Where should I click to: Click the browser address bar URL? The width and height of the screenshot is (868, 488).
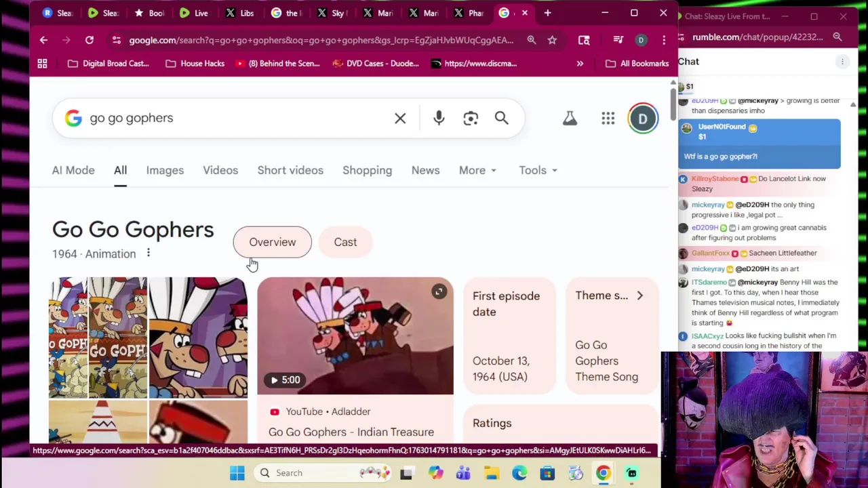tap(321, 40)
